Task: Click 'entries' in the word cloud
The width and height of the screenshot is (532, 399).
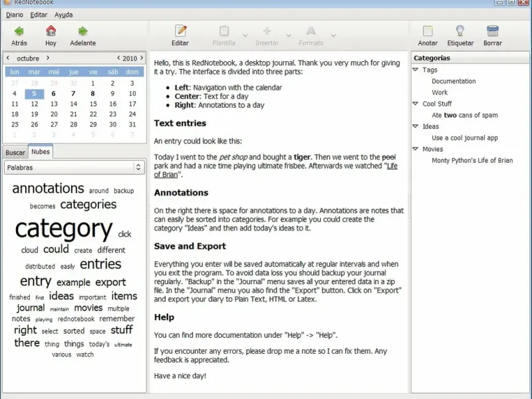Action: (100, 264)
